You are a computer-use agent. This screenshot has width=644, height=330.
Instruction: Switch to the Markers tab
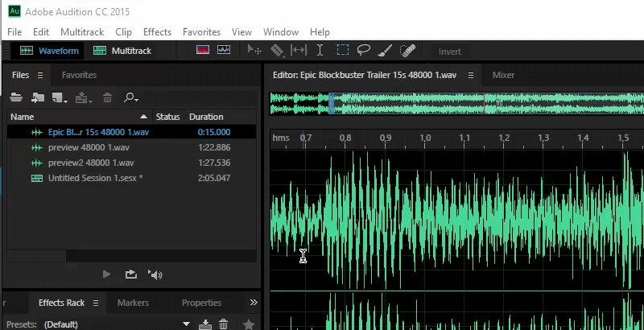[x=133, y=303]
